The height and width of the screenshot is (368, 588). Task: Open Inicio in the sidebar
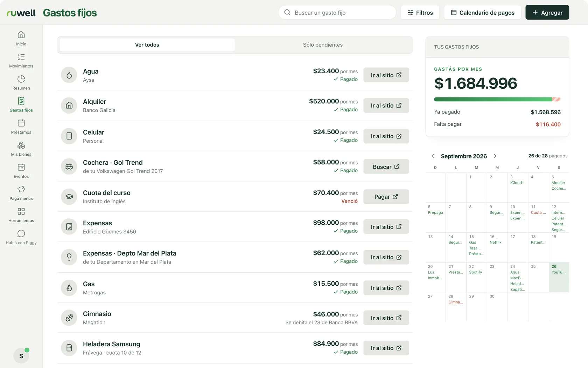point(21,38)
